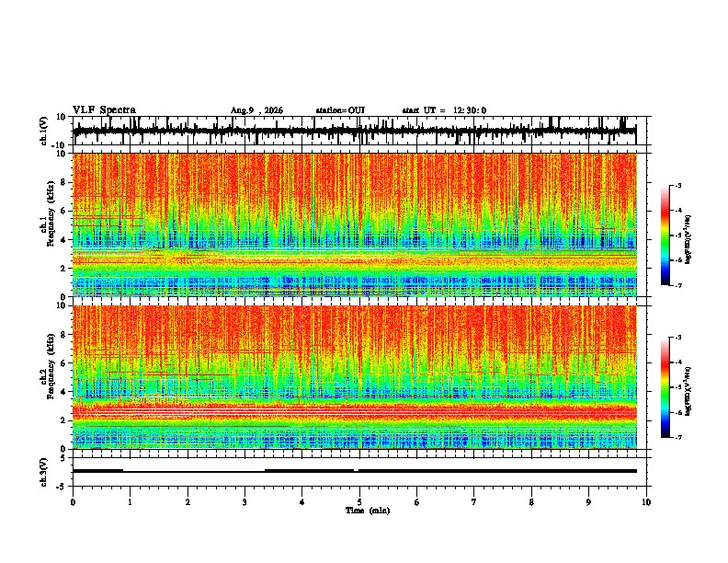Click the "8" kHz tick on ch.2 frequency axis
This screenshot has width=728, height=563.
click(x=64, y=335)
